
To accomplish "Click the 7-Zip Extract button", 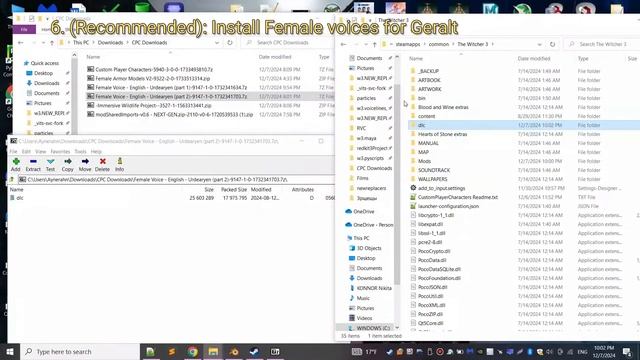I will click(33, 164).
